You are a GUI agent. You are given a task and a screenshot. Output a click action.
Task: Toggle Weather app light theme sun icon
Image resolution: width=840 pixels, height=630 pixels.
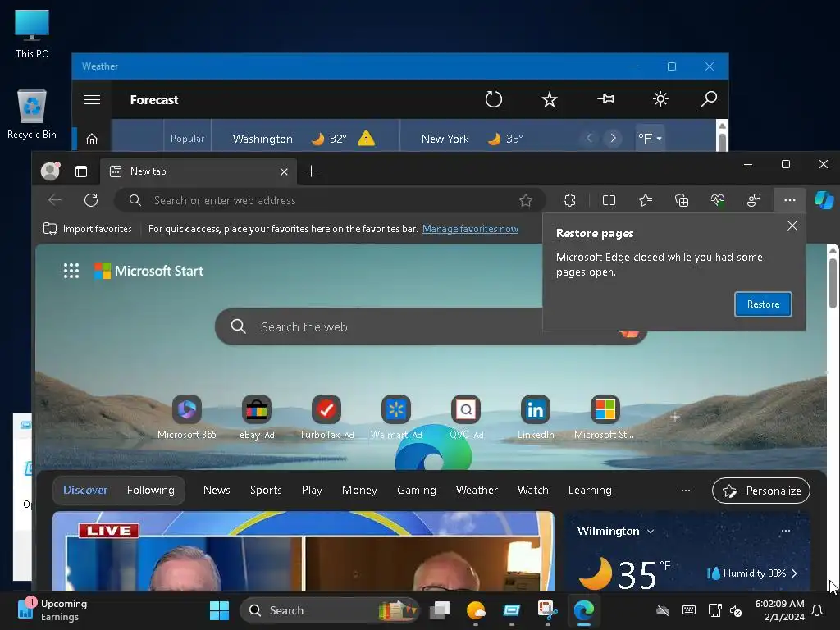tap(660, 99)
